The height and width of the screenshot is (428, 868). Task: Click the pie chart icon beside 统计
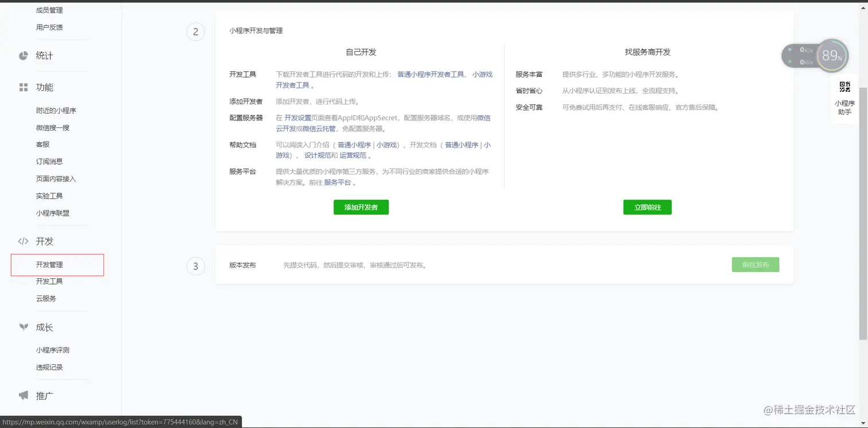tap(24, 56)
